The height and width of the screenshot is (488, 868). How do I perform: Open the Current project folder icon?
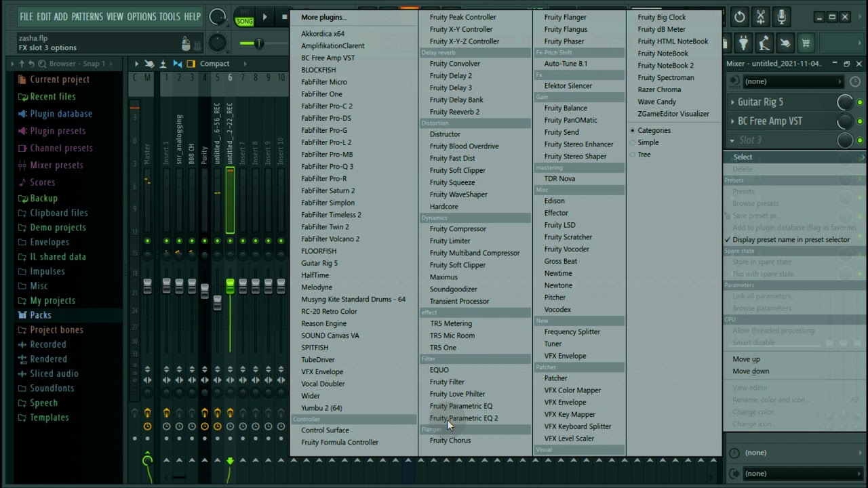22,80
